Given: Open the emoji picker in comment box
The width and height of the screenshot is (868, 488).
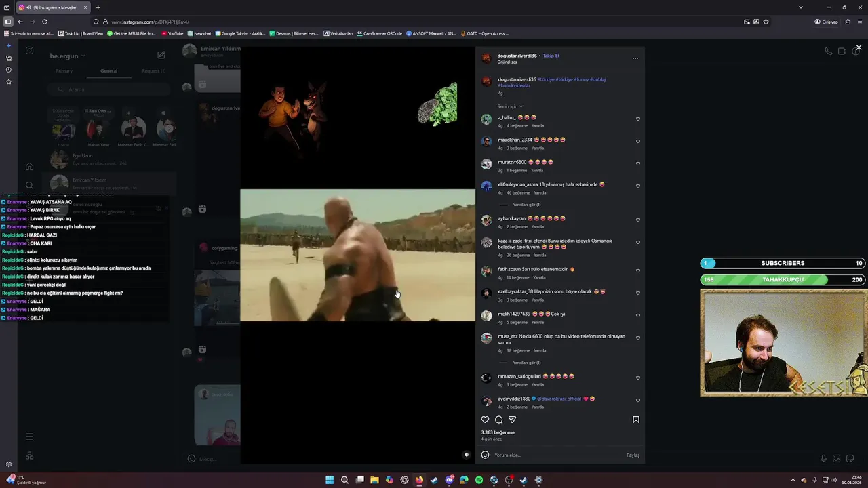Looking at the screenshot, I should click(485, 455).
